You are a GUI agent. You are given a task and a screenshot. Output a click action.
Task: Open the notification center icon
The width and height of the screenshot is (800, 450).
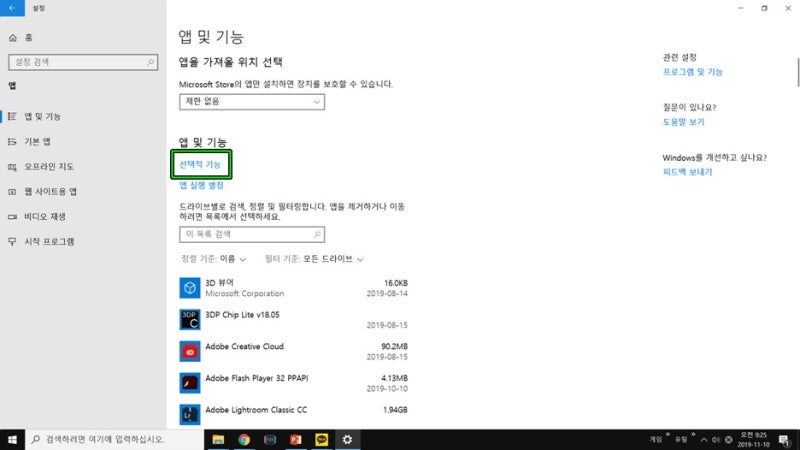[x=784, y=440]
